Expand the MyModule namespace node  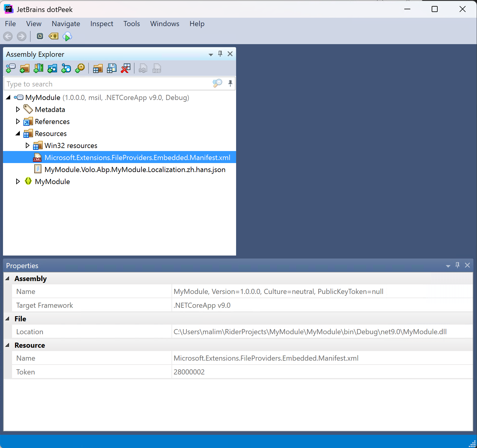[18, 181]
